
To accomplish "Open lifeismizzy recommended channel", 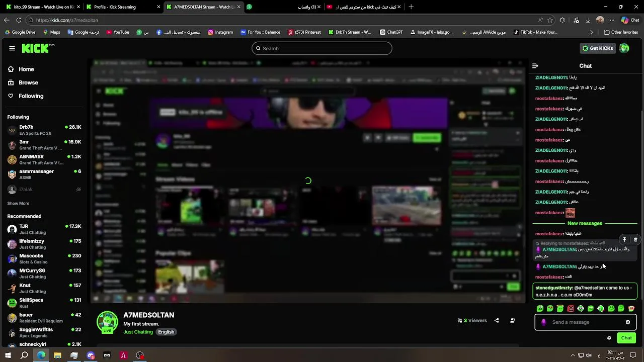I will [x=44, y=244].
